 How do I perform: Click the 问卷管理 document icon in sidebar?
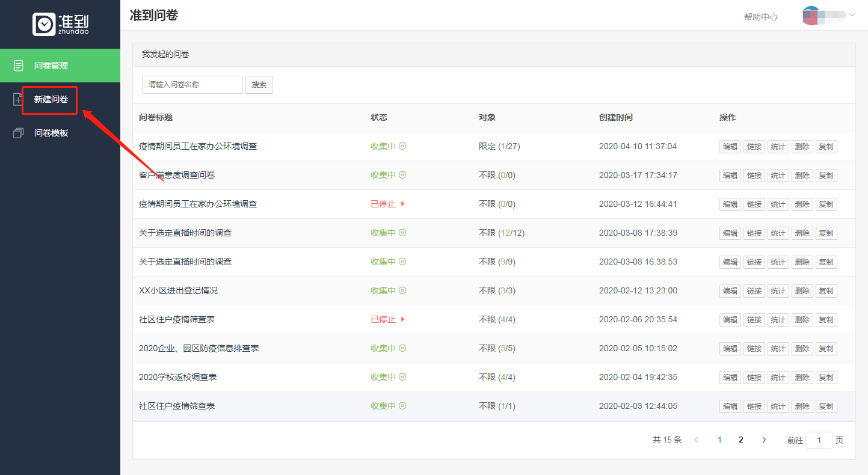[x=19, y=66]
